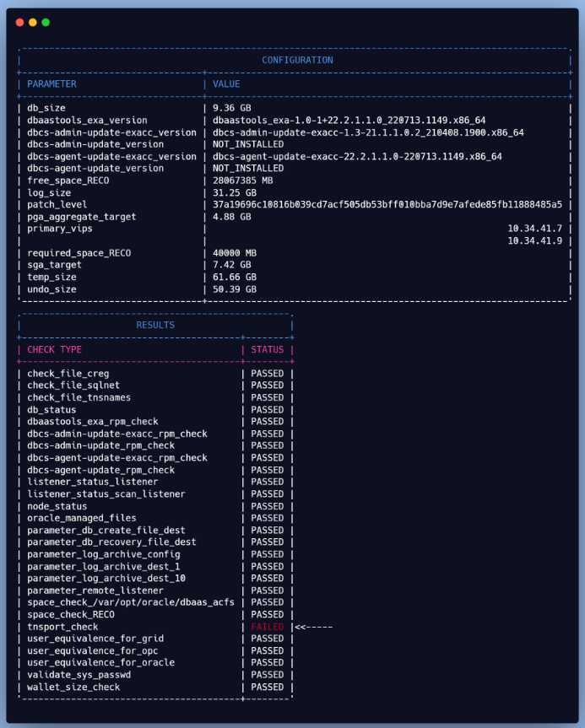This screenshot has height=728, width=585.
Task: Click the PARAMETER column header
Action: (x=51, y=84)
